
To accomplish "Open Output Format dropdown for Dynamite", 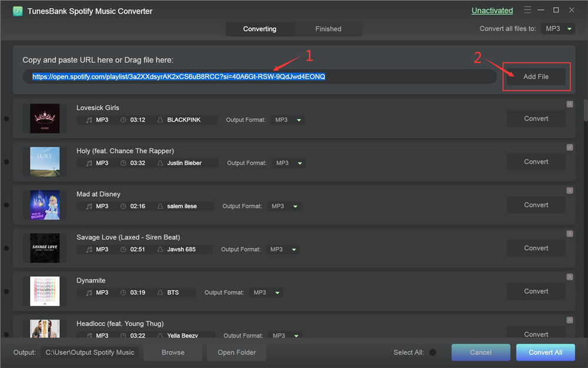I will click(266, 293).
